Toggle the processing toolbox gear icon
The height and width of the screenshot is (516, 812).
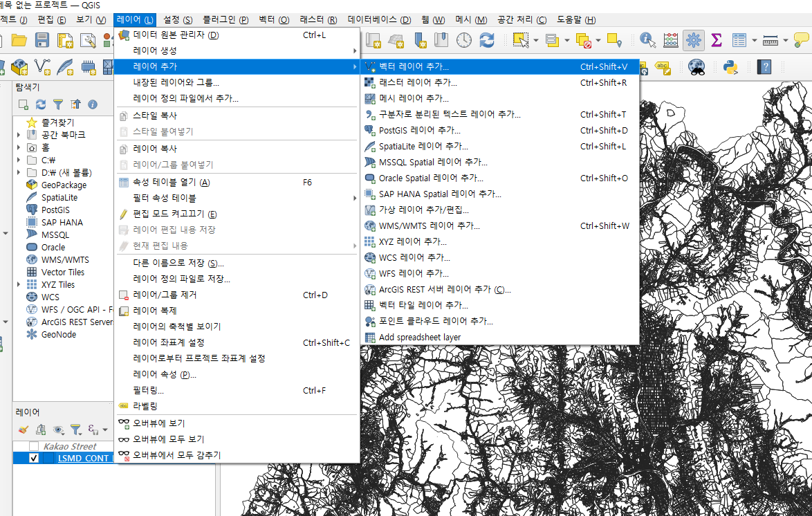point(694,40)
